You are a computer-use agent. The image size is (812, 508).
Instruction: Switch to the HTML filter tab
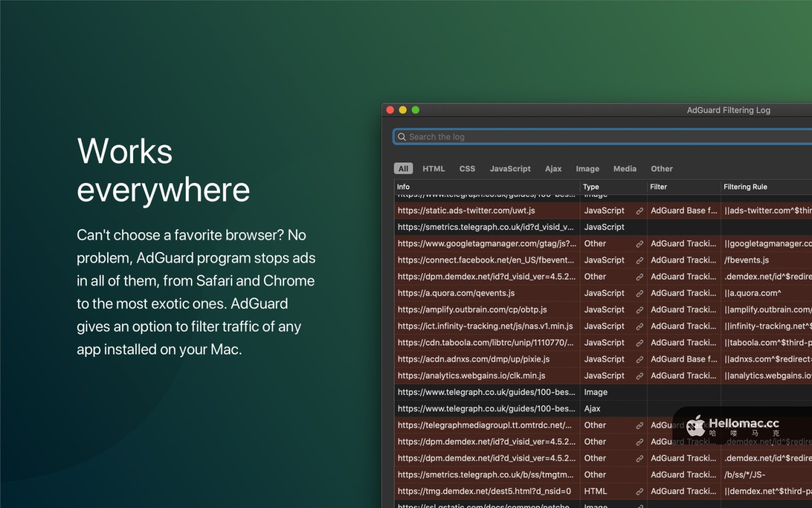coord(434,169)
